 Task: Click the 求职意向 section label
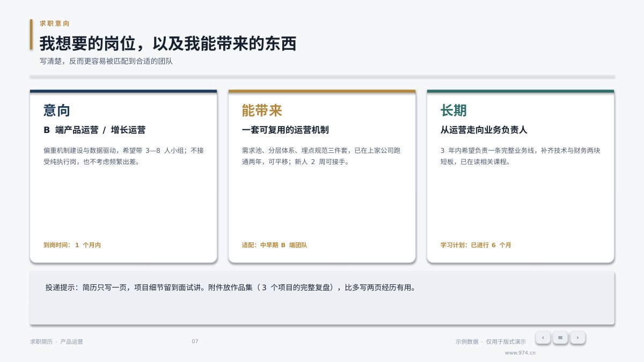tap(55, 24)
